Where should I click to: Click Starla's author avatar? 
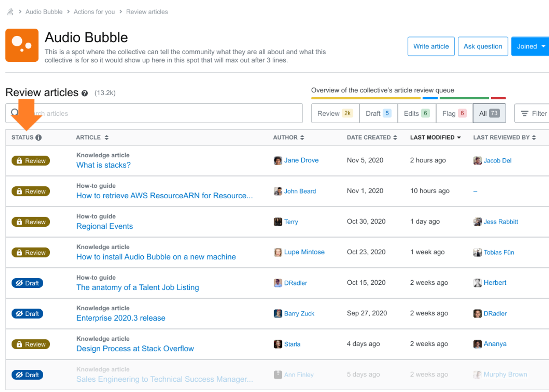point(278,344)
